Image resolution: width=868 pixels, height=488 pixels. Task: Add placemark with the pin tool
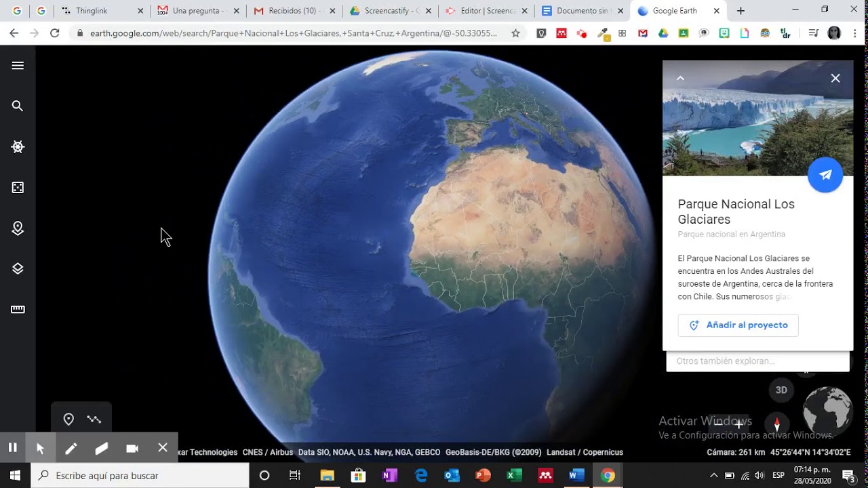pyautogui.click(x=68, y=420)
